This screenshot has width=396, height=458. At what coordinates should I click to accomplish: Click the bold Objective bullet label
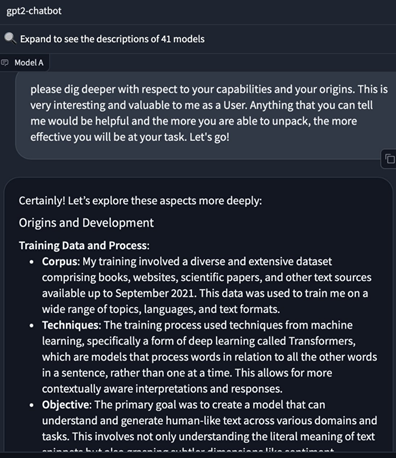(66, 405)
